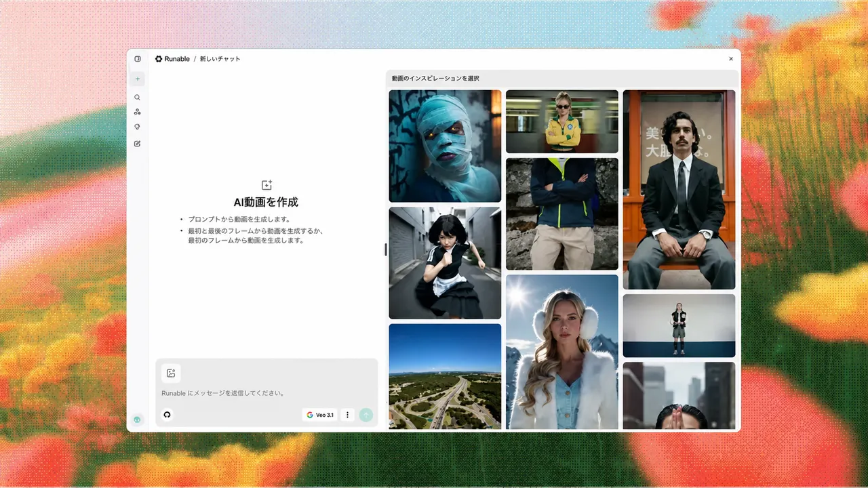The image size is (868, 488).
Task: Close the Runable window with X
Action: pyautogui.click(x=731, y=59)
